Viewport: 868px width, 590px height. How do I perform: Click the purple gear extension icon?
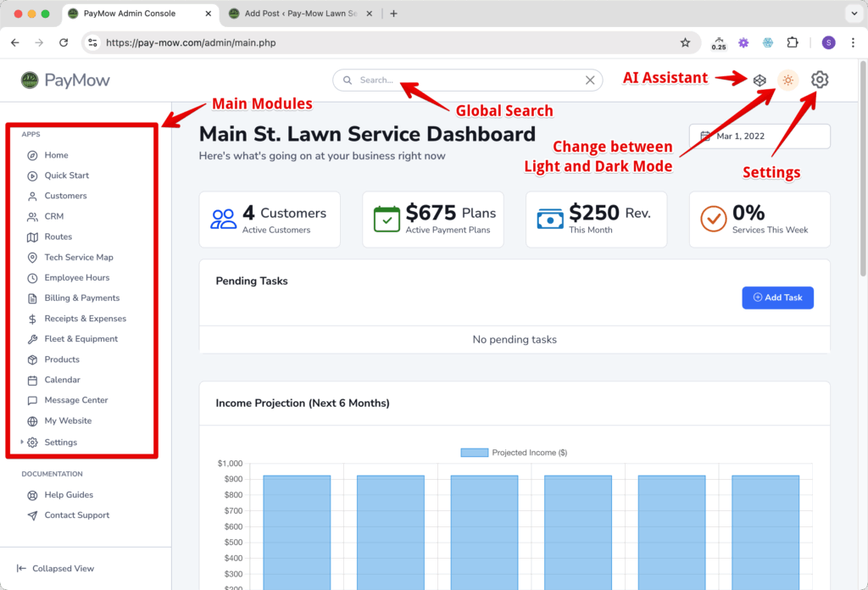click(x=743, y=42)
